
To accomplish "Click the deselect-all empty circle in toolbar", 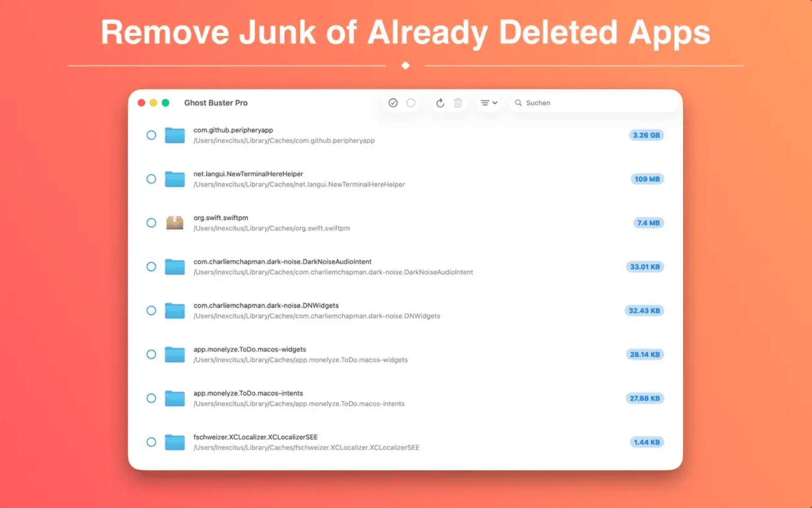I will point(411,103).
